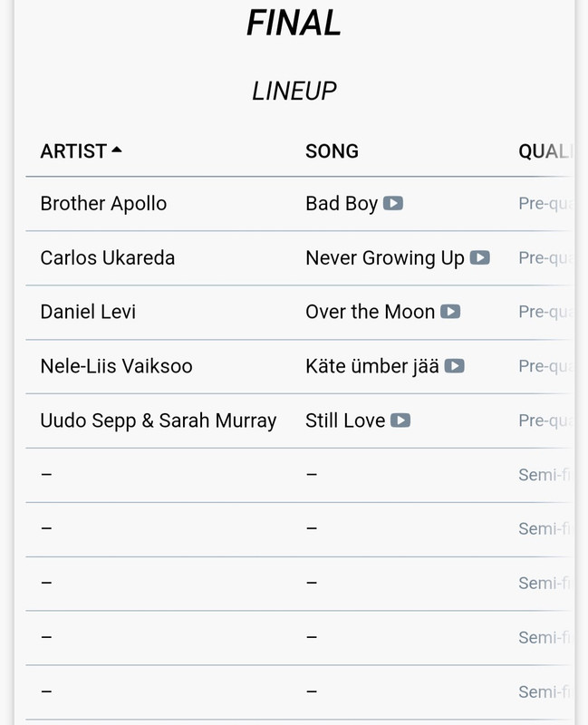Play the Käte ümber jää video
588x725 pixels.
tap(454, 366)
